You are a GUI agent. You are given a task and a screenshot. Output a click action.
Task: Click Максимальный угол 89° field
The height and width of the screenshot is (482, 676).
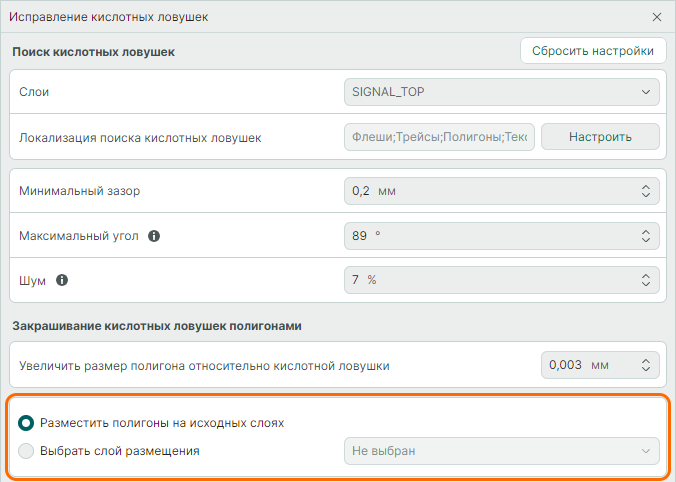[x=490, y=236]
